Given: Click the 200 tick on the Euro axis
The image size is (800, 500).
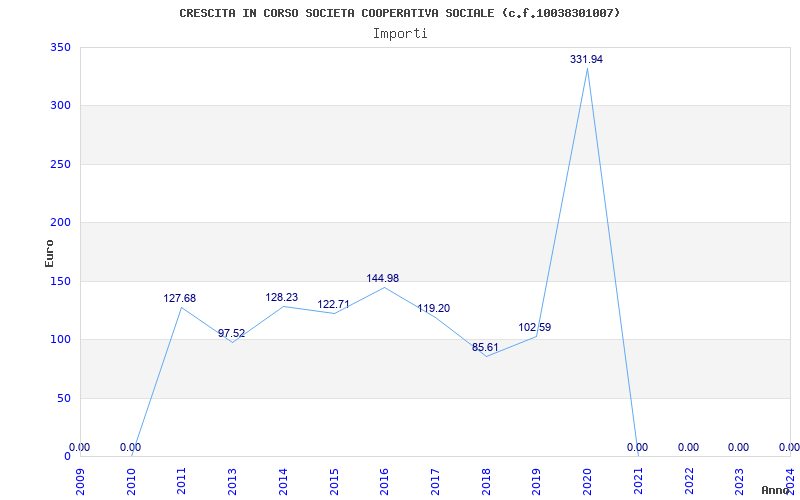Looking at the screenshot, I should click(x=60, y=222).
